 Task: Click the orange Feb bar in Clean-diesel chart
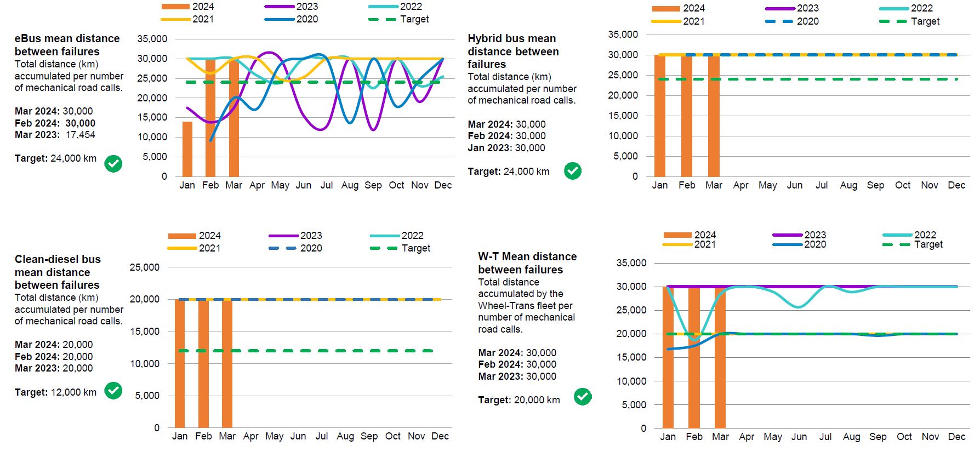coord(203,363)
